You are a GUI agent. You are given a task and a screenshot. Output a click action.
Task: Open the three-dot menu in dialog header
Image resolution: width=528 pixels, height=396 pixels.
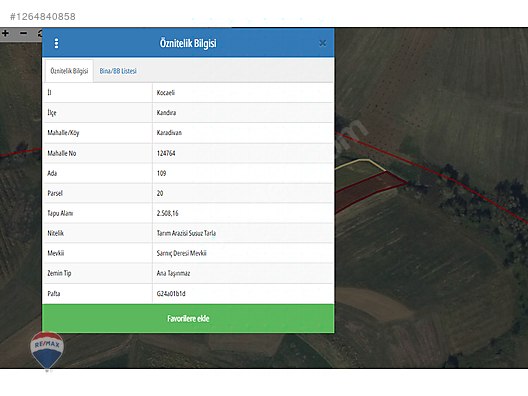56,43
